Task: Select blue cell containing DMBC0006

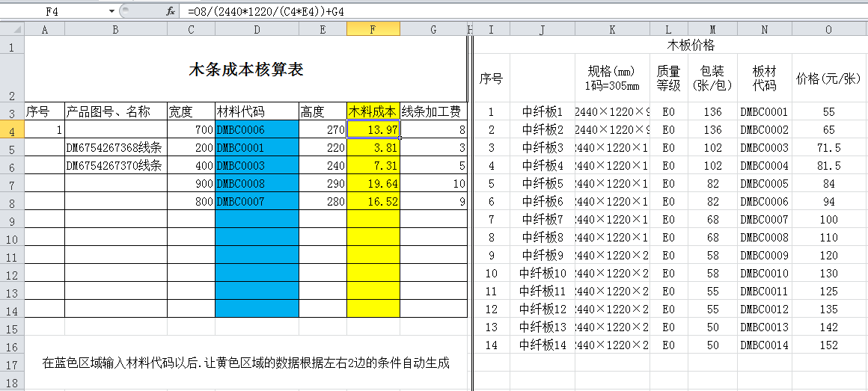Action: (x=257, y=130)
